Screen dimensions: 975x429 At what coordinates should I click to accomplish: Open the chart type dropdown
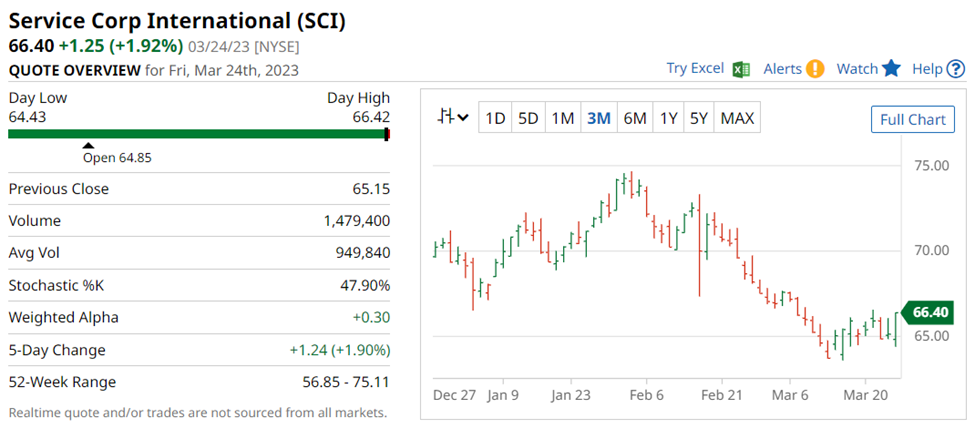coord(453,118)
